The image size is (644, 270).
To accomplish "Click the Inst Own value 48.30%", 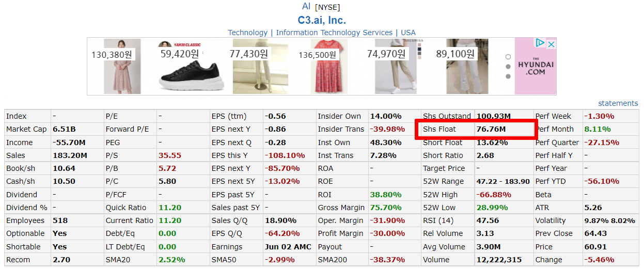I will click(386, 142).
